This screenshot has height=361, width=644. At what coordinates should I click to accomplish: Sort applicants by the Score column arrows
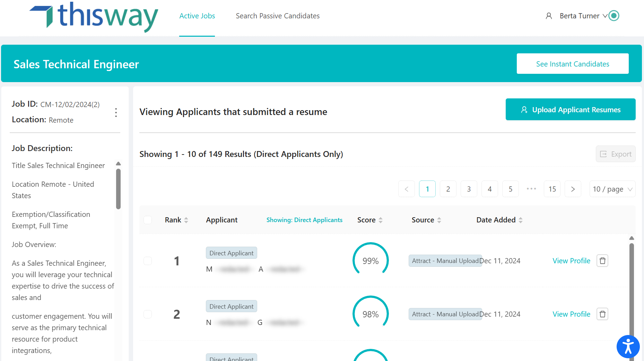[381, 220]
